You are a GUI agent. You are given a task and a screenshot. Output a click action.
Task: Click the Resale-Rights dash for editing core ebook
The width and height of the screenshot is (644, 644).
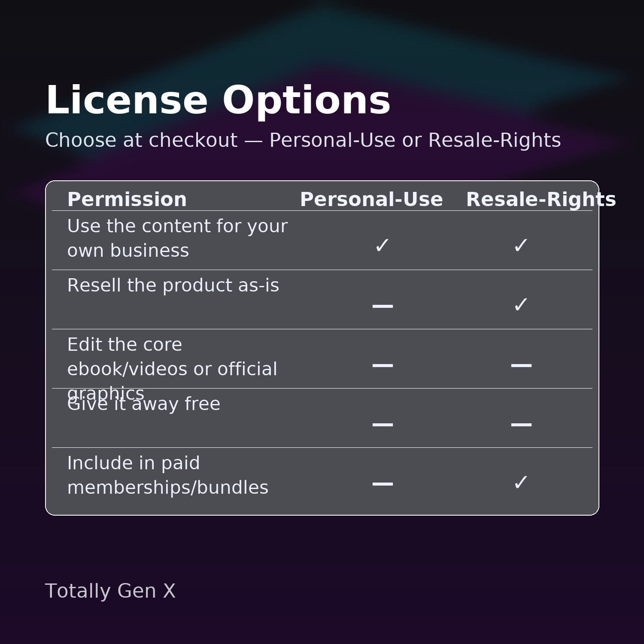(521, 365)
